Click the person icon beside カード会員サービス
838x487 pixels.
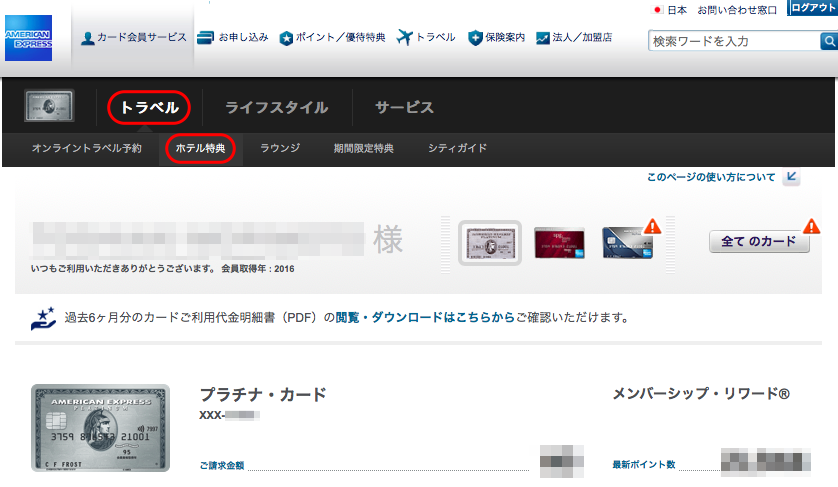tap(88, 38)
